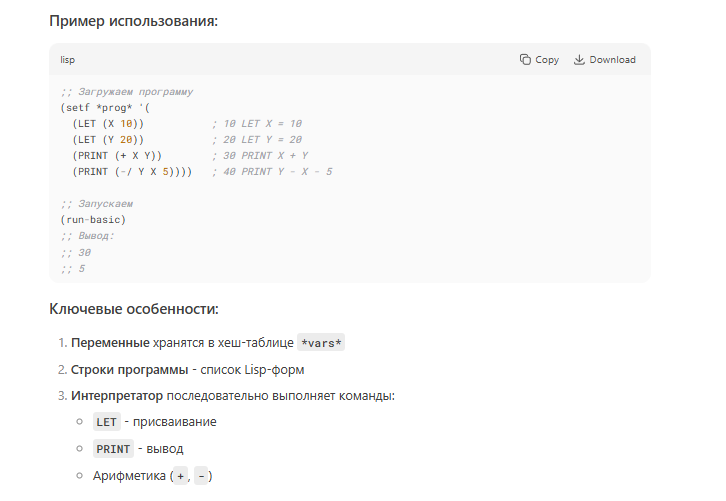Click the *vars* inline code tag
Image resolution: width=726 pixels, height=501 pixels.
tap(322, 343)
